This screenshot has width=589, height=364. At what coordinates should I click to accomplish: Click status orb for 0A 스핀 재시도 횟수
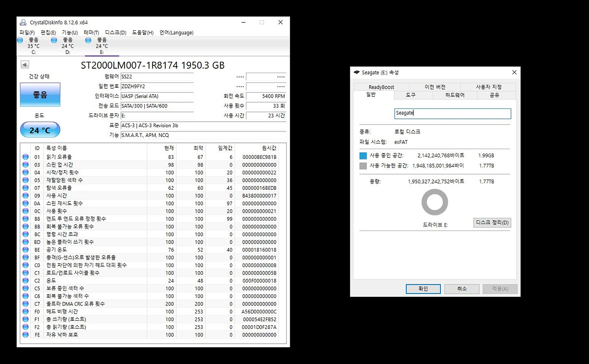click(x=26, y=204)
